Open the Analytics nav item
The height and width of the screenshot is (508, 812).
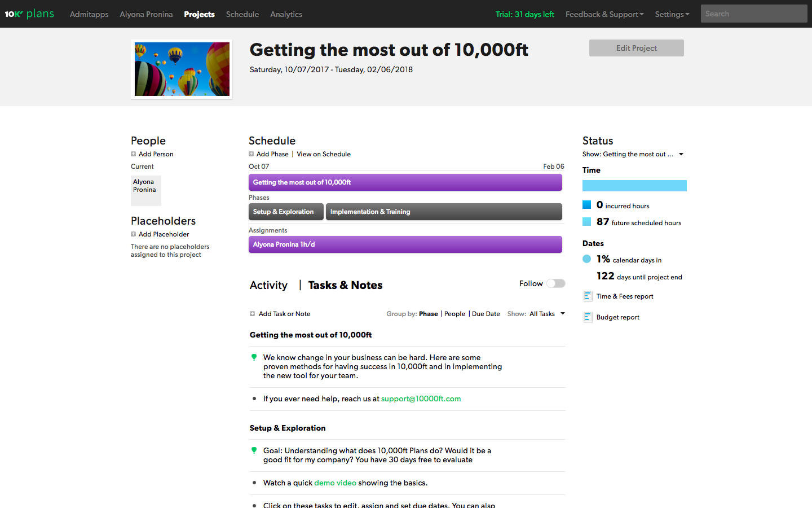[286, 14]
